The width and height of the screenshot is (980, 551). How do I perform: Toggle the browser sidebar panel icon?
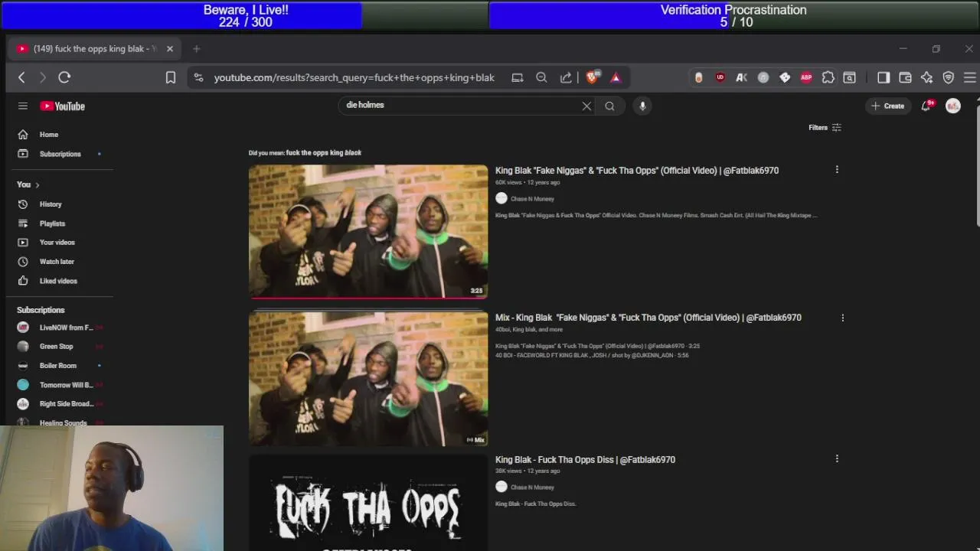tap(884, 77)
